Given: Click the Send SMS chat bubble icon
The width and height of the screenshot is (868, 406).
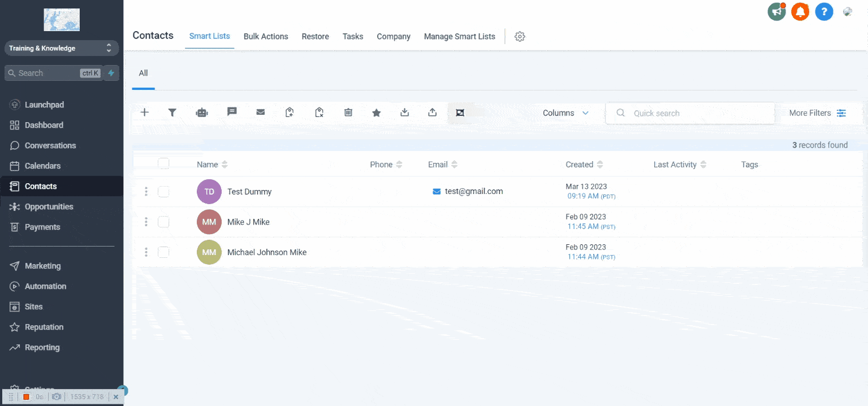Looking at the screenshot, I should coord(232,112).
